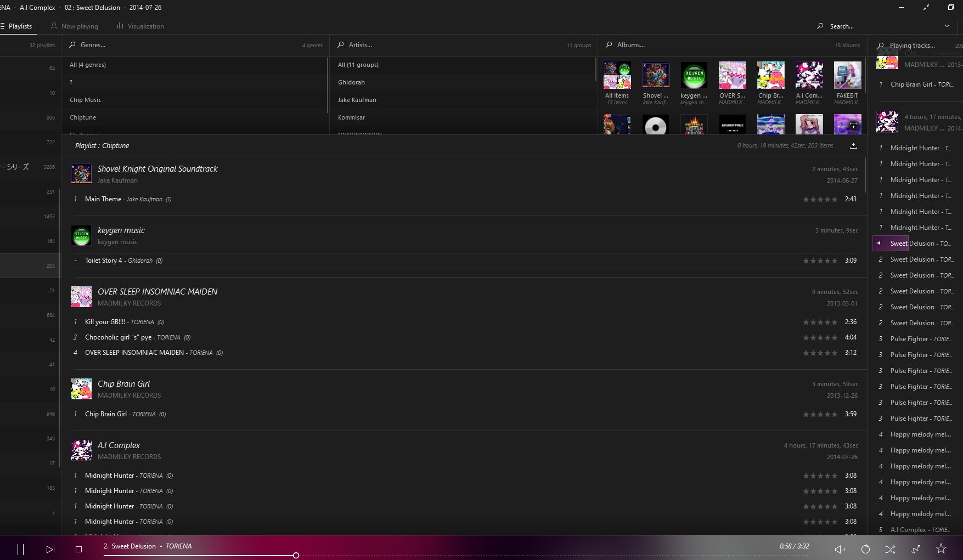Select Shovel Knight album thumbnail in Albums
Image resolution: width=963 pixels, height=560 pixels.
tap(655, 75)
